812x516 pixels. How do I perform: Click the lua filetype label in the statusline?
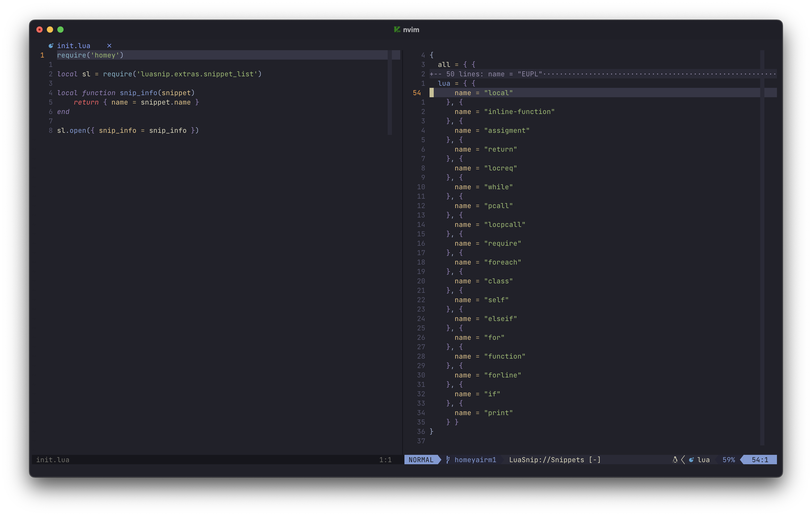click(x=703, y=460)
